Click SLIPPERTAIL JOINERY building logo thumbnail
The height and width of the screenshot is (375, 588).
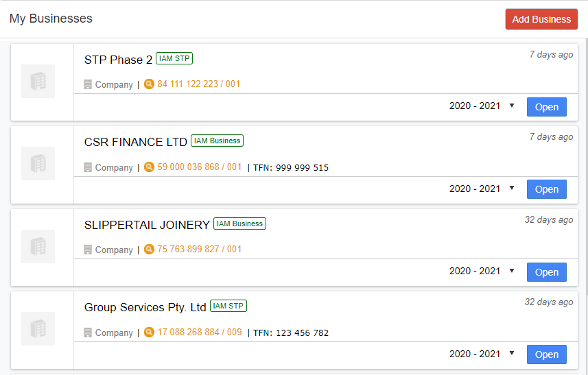pos(38,247)
